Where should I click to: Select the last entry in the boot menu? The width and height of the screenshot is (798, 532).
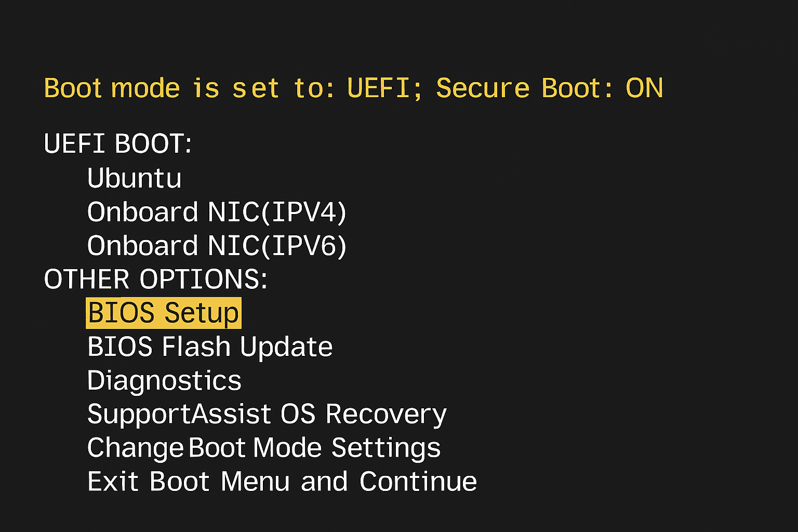(x=282, y=482)
